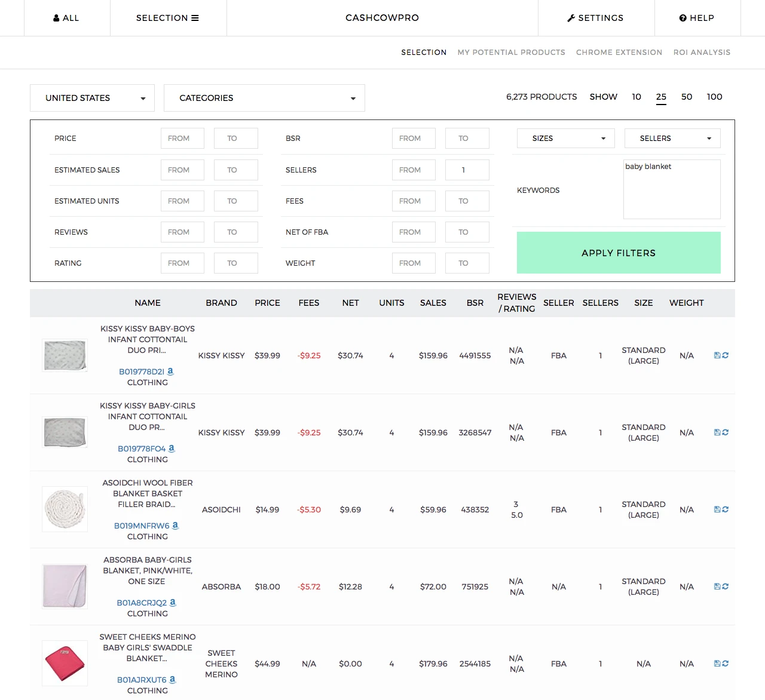
Task: Save the Absorba blanket product
Action: click(717, 587)
